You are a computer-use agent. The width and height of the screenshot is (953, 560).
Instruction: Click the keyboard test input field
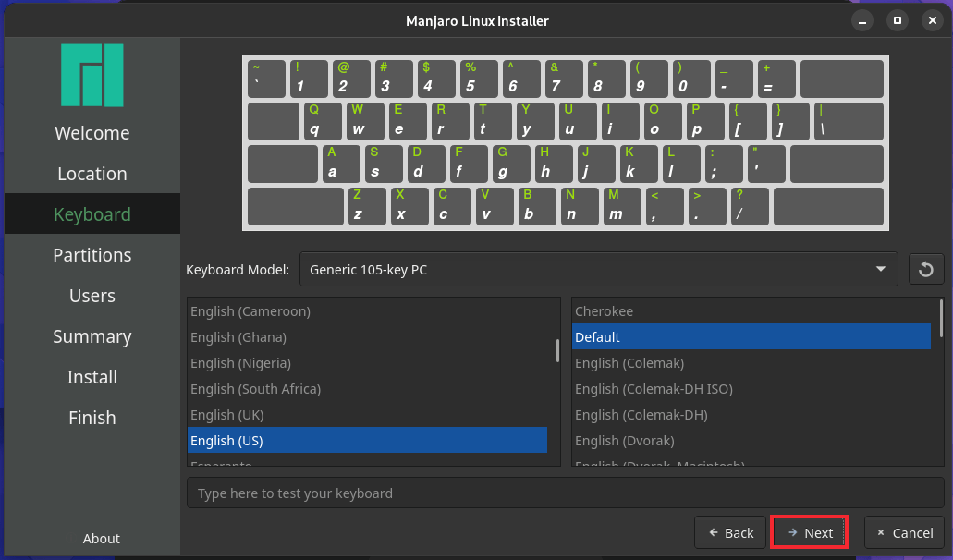click(x=565, y=493)
